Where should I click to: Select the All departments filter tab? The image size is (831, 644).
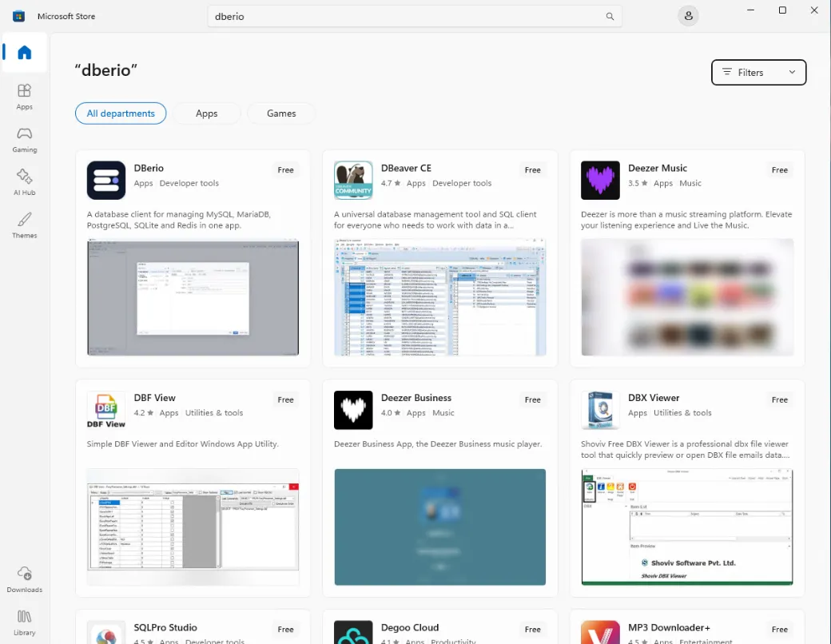121,113
